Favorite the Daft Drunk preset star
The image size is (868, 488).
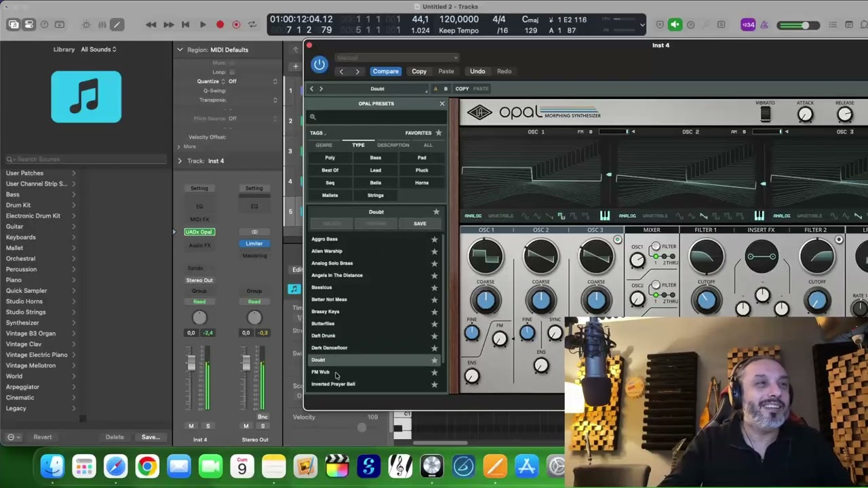435,335
